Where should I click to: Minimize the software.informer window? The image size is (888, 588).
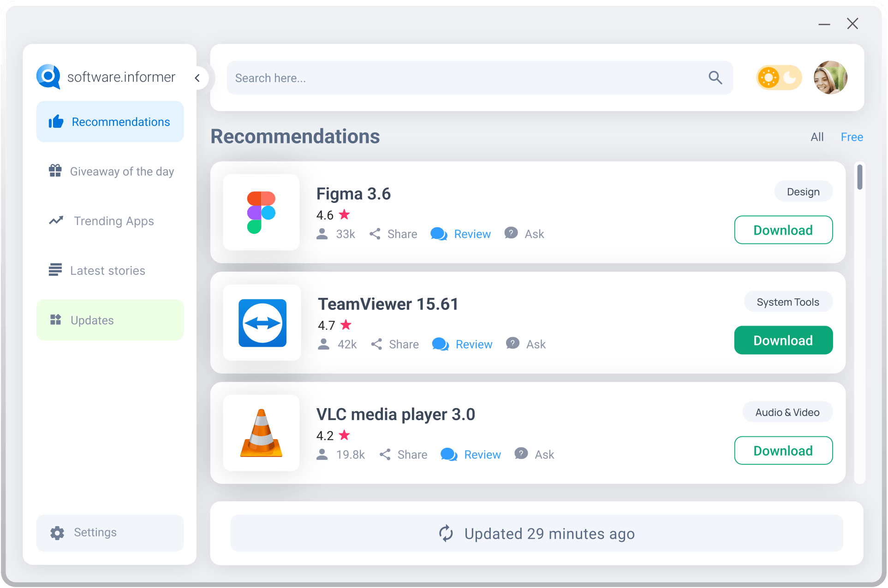(x=824, y=24)
